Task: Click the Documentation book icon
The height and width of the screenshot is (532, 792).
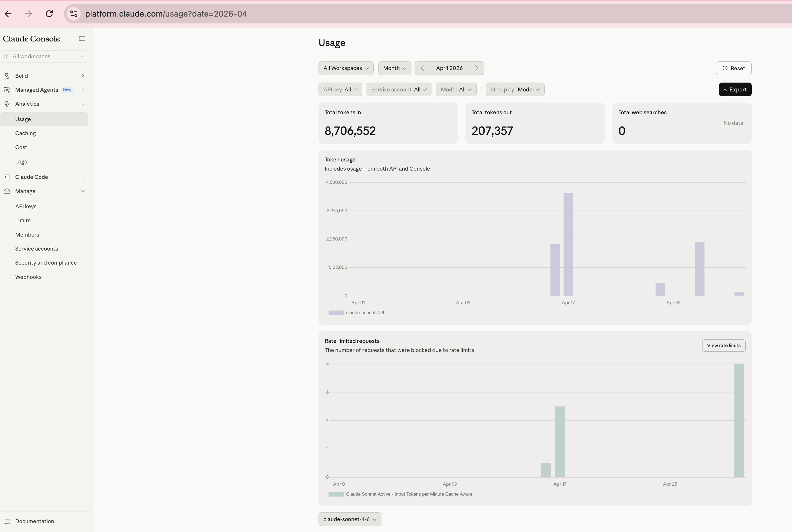Action: (7, 521)
